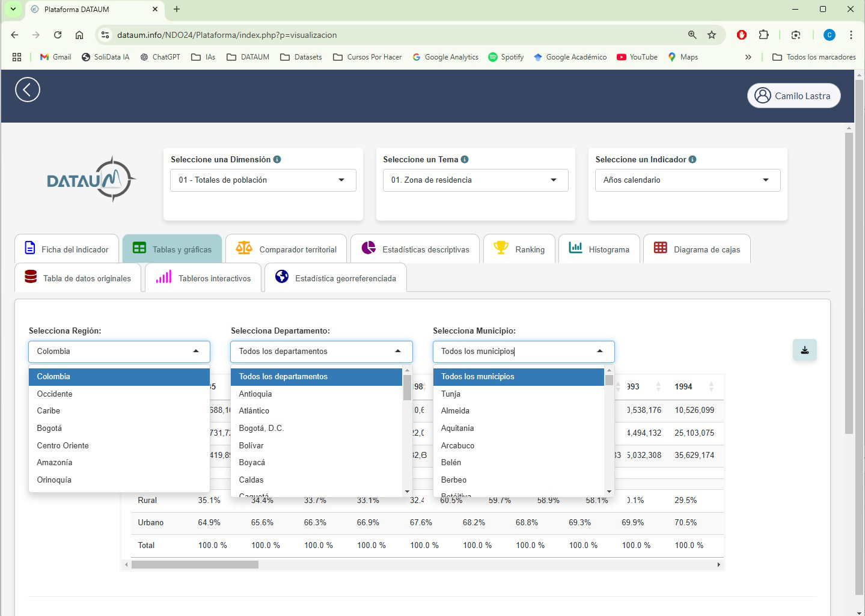This screenshot has width=865, height=616.
Task: Bookmark this page with the star icon
Action: [712, 35]
